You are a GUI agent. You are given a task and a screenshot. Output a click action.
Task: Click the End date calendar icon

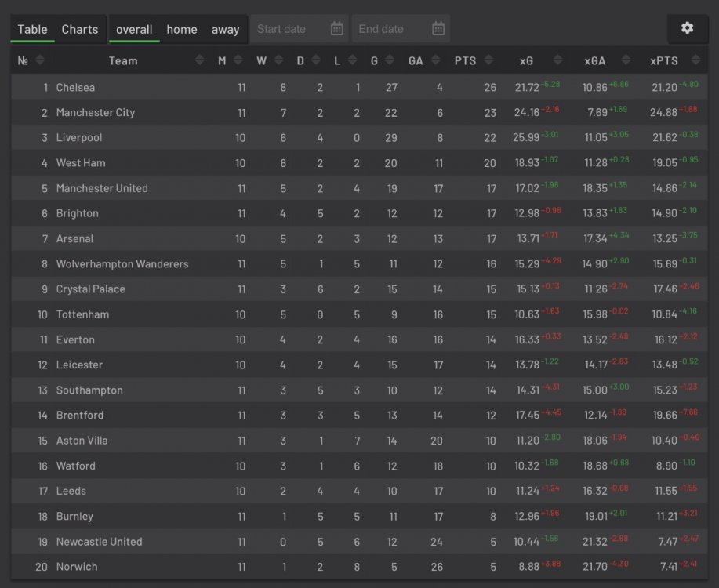(438, 29)
